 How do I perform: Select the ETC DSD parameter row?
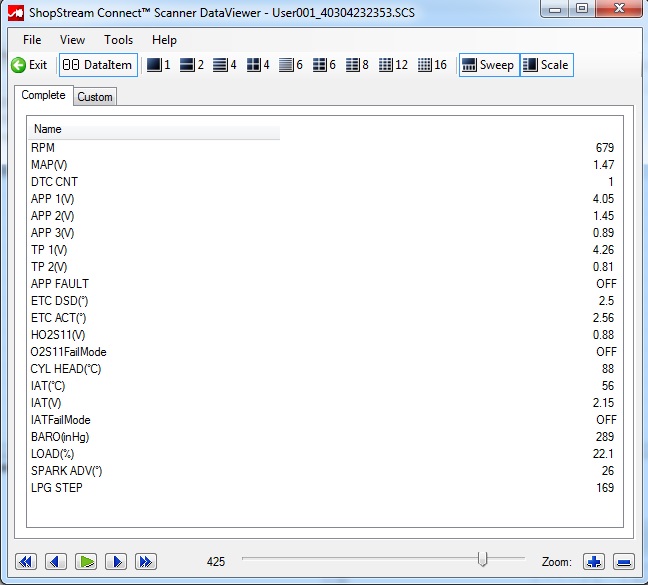click(x=324, y=301)
